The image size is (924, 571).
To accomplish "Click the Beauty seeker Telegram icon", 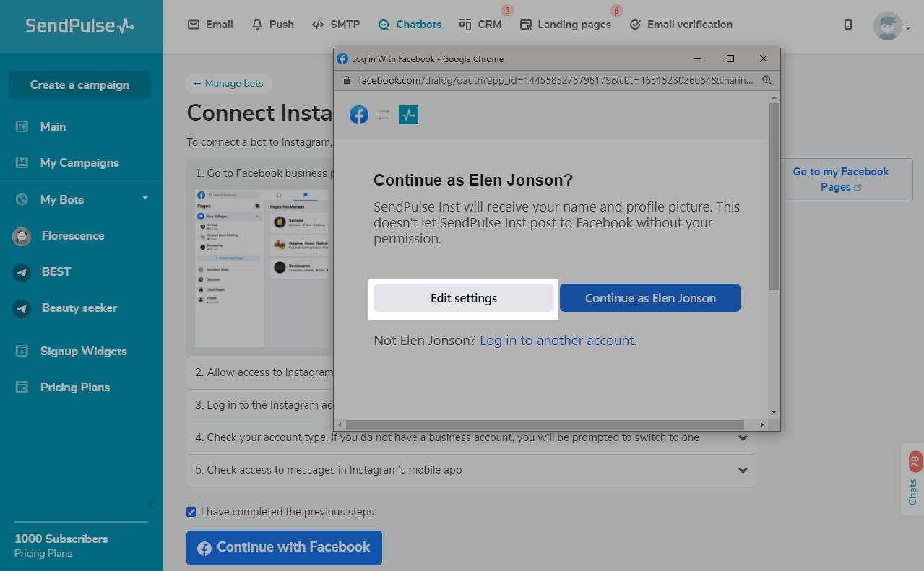I will (22, 308).
